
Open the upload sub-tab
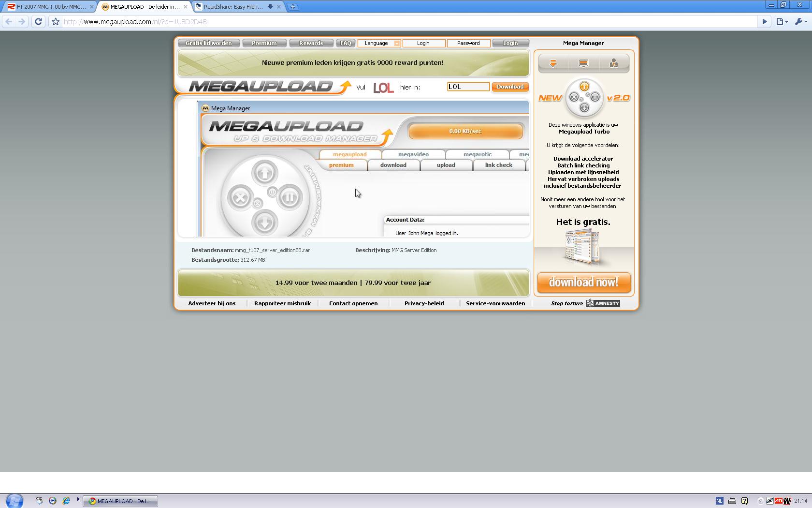point(446,165)
